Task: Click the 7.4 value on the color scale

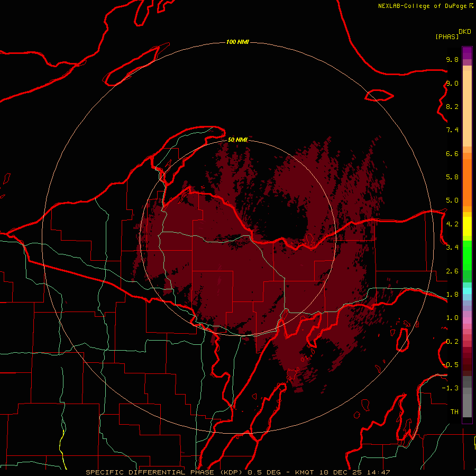Action: pyautogui.click(x=452, y=130)
